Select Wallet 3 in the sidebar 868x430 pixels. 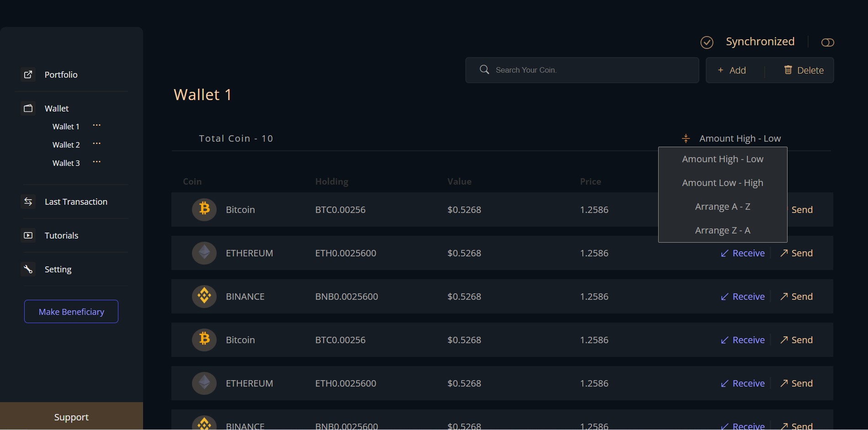pyautogui.click(x=66, y=163)
